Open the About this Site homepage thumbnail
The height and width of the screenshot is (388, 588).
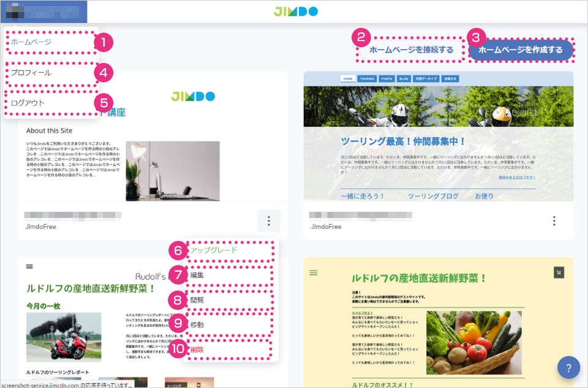tap(153, 136)
